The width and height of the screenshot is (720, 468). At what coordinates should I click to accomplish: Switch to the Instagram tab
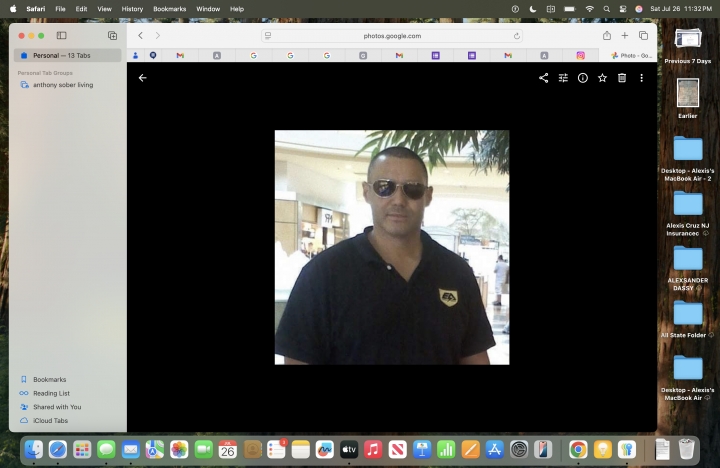(580, 55)
